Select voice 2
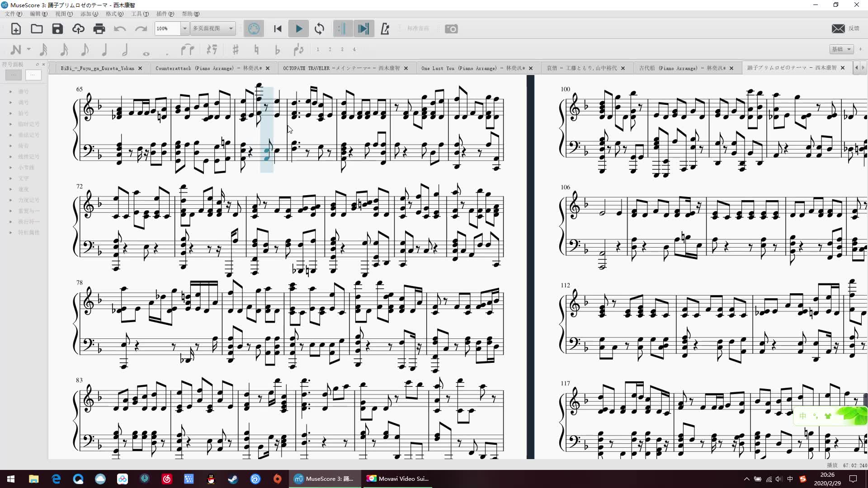This screenshot has height=488, width=868. [330, 49]
